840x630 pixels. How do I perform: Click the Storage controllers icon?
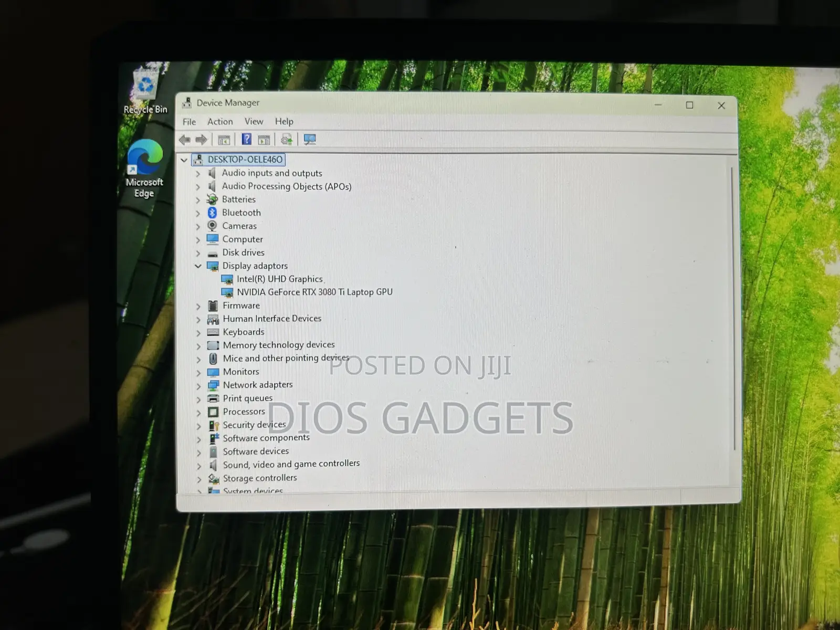pos(214,478)
